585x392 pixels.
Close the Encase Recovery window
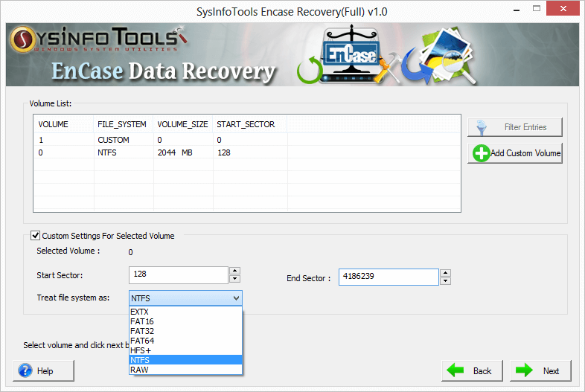tap(563, 8)
